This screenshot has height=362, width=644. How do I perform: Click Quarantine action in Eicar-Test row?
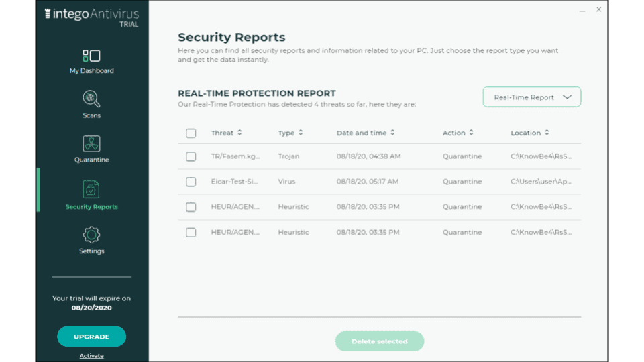pos(462,182)
